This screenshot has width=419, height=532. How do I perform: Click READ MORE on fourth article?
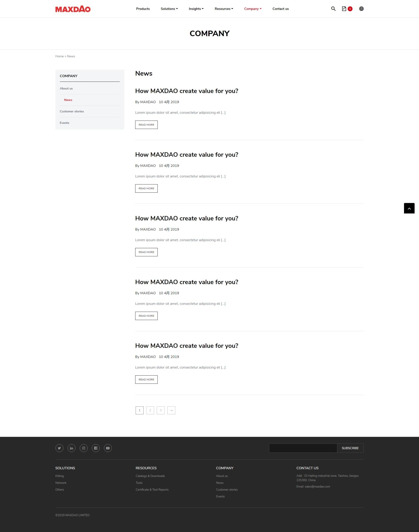(x=146, y=316)
